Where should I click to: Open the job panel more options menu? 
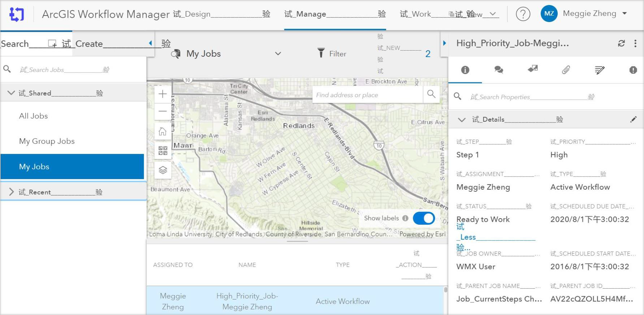coord(635,43)
